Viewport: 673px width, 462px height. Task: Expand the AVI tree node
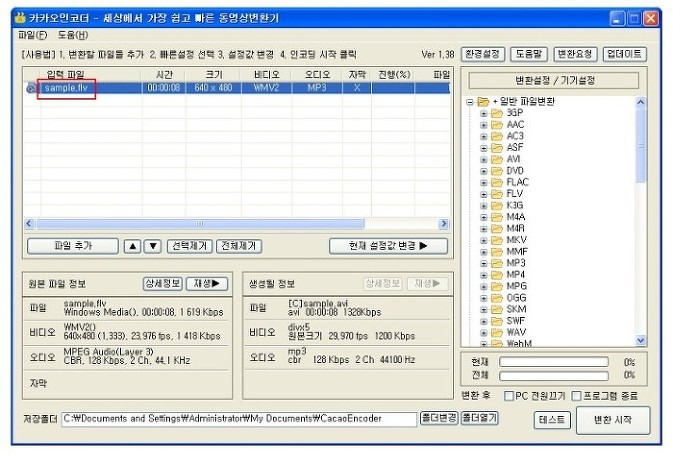tap(484, 160)
